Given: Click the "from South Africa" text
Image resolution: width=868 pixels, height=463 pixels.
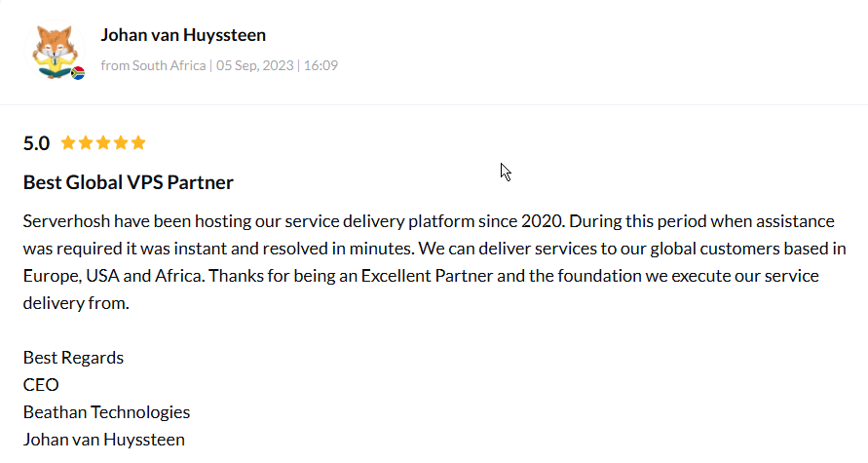Looking at the screenshot, I should [153, 66].
